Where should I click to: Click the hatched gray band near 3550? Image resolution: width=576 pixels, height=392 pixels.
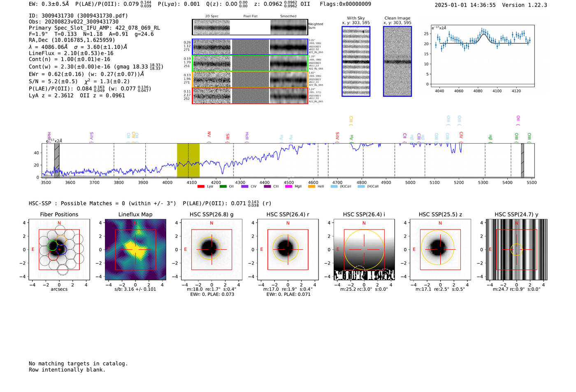(x=57, y=160)
